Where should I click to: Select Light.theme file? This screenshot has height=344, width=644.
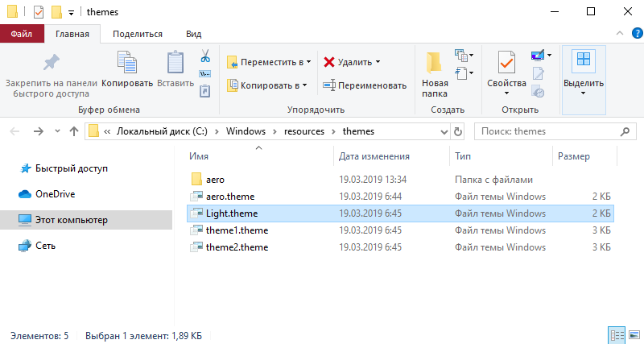400,213
